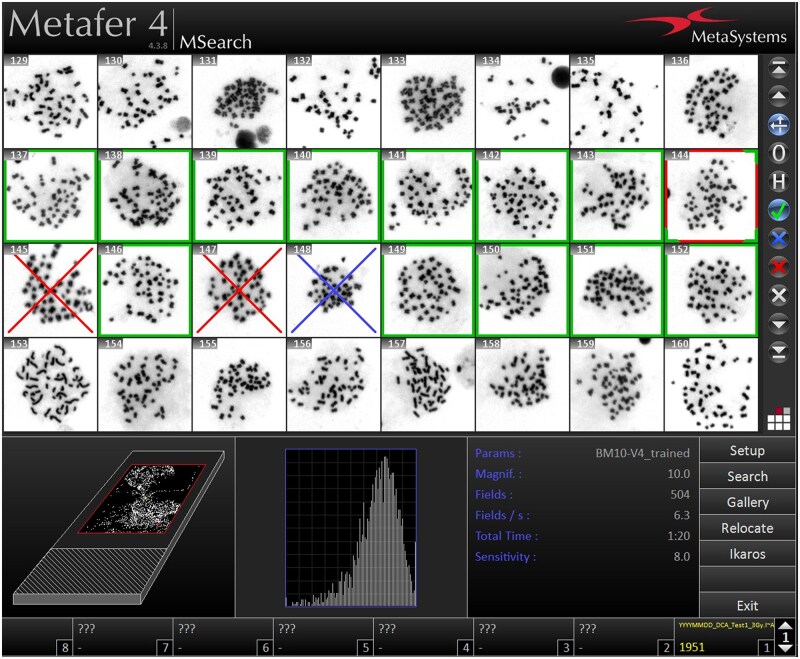Select metaphase thumbnail 157
The width and height of the screenshot is (800, 659).
(x=428, y=385)
